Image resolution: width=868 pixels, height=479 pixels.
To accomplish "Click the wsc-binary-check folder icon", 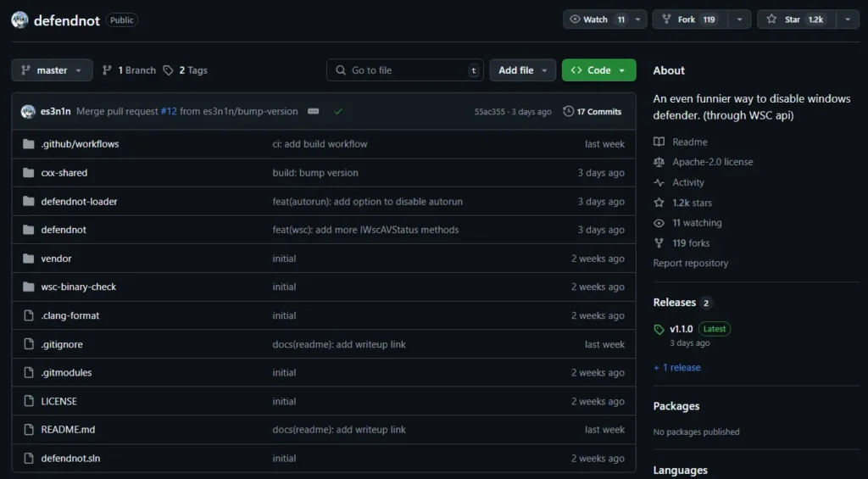I will pos(28,287).
